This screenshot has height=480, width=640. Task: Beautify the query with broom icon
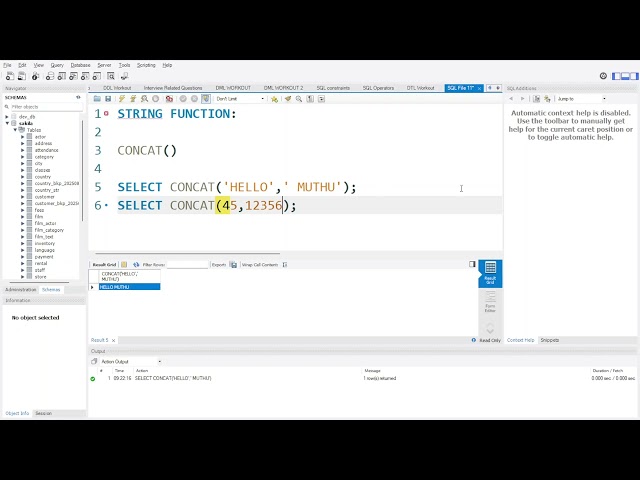click(x=288, y=99)
